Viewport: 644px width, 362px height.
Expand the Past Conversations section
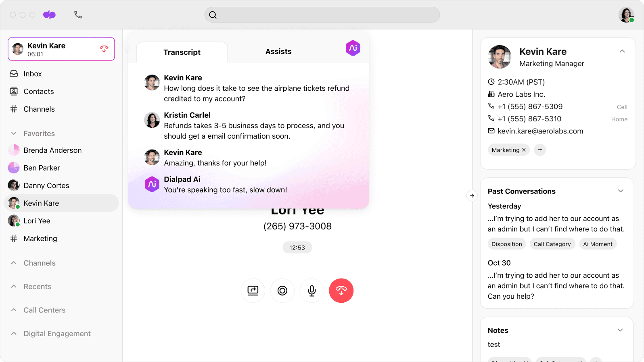621,191
